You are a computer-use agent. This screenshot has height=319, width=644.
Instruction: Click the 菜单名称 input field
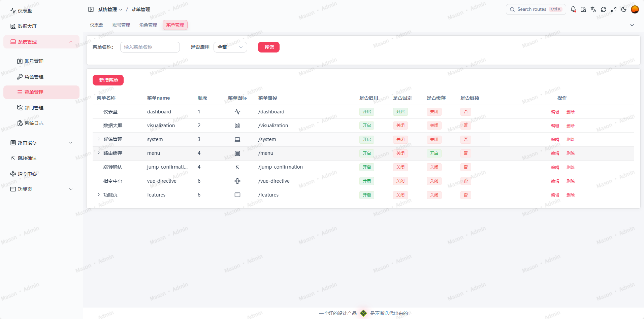(x=150, y=47)
